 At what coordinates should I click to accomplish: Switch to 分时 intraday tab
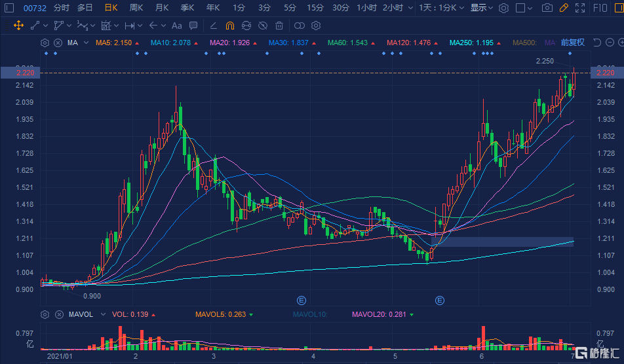[61, 8]
